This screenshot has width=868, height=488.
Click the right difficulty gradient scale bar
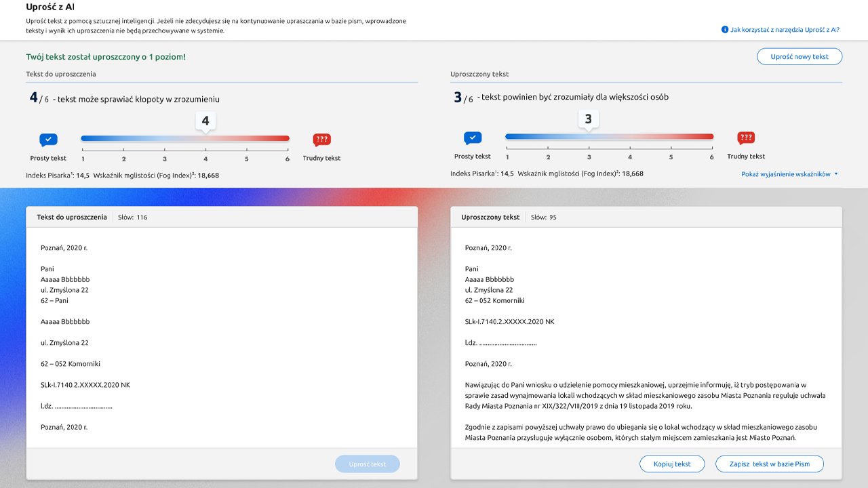609,136
